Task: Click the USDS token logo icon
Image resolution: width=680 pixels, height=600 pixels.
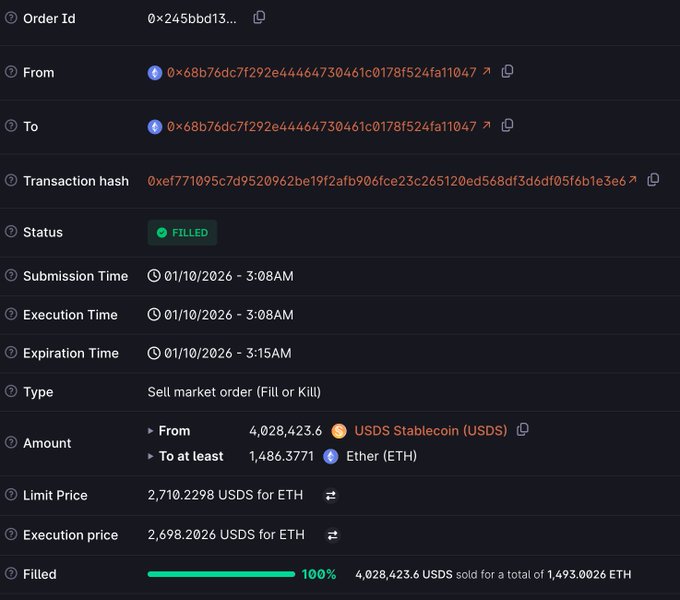Action: tap(339, 431)
